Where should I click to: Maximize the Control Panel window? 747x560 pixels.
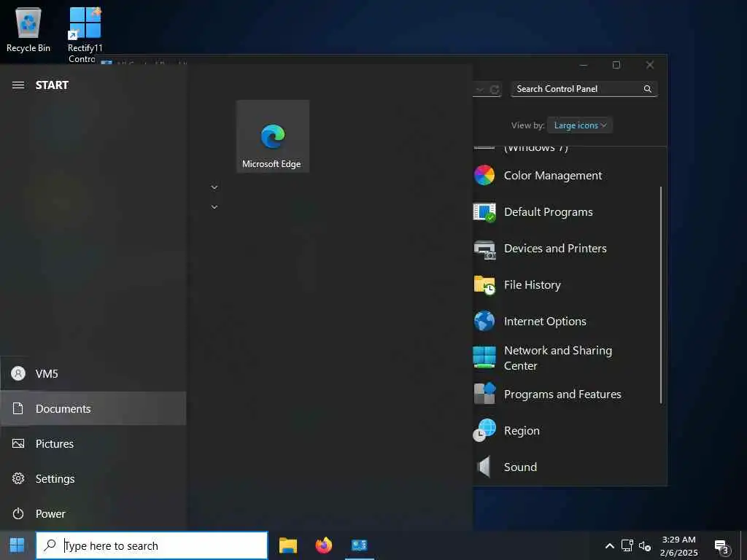point(616,65)
